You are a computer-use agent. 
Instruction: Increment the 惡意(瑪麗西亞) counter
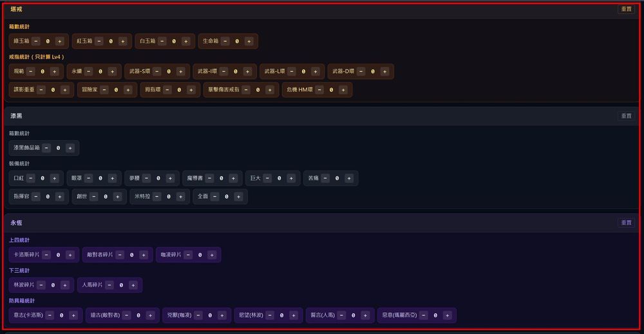448,315
